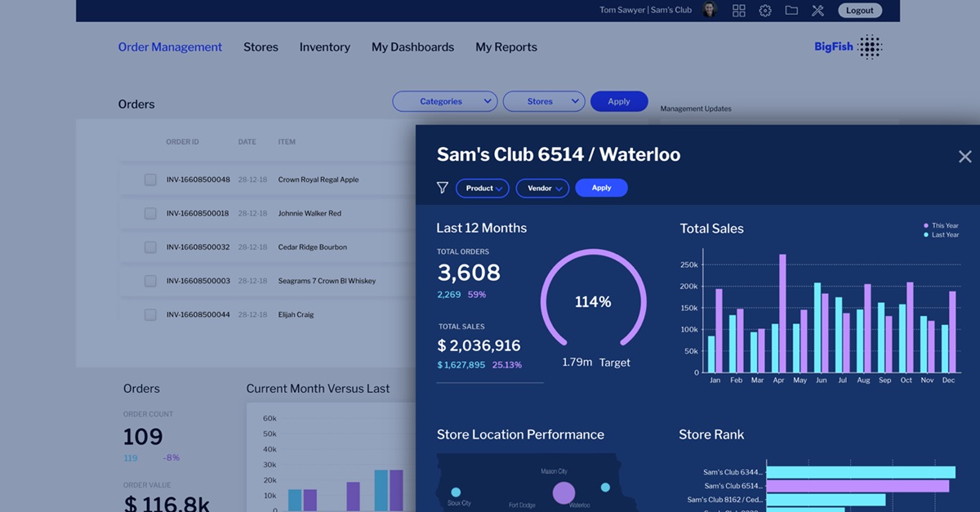This screenshot has width=980, height=512.
Task: Open settings gear icon in header
Action: pyautogui.click(x=765, y=11)
